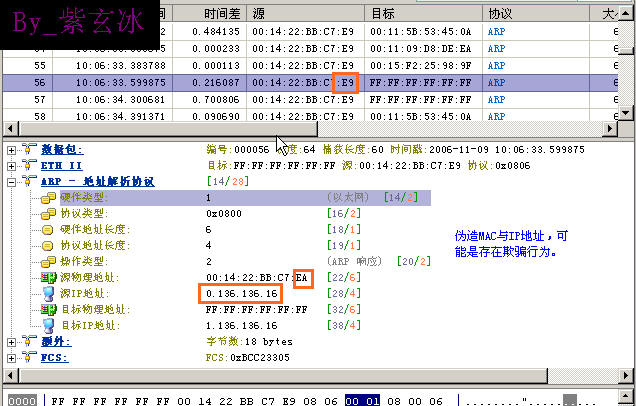The image size is (636, 406).
Task: Click the 协议类型 field icon
Action: coord(48,214)
